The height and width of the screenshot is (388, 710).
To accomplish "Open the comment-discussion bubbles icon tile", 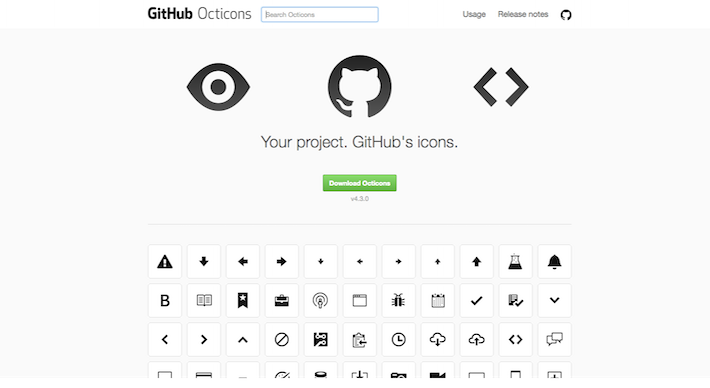I will [554, 340].
